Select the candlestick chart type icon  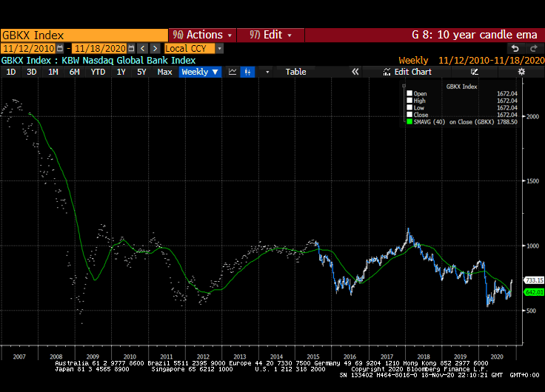[x=247, y=72]
